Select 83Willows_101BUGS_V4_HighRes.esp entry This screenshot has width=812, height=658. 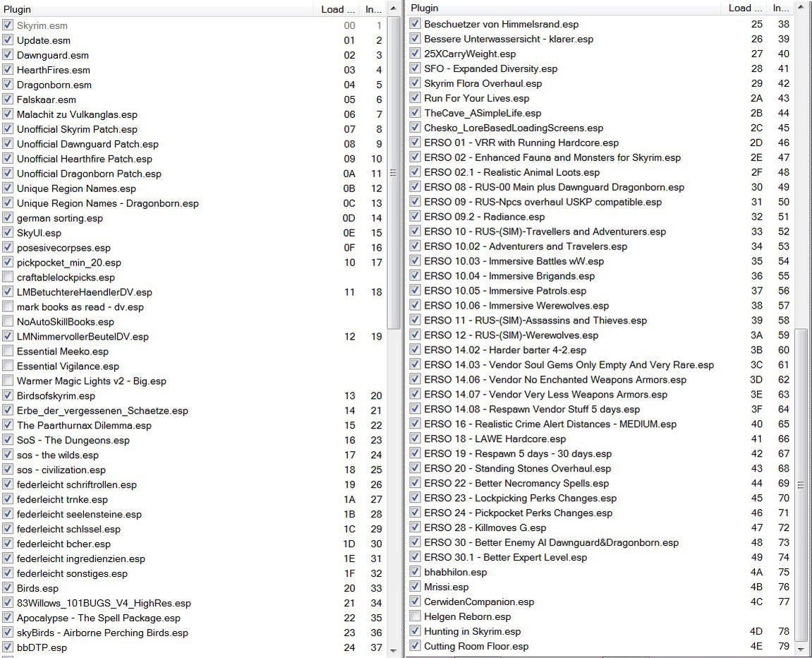104,603
